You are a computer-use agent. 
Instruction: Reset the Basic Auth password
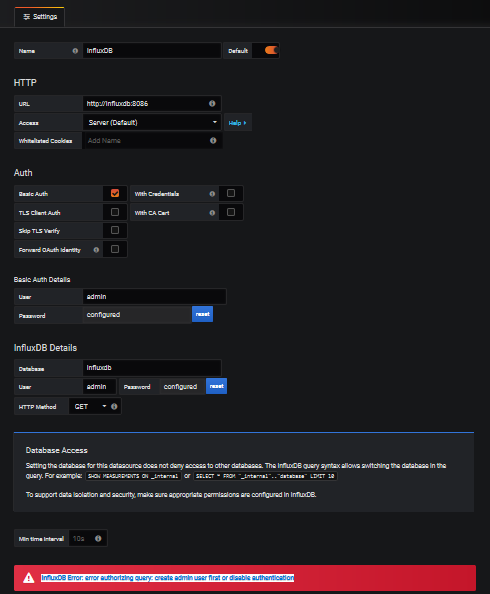202,314
